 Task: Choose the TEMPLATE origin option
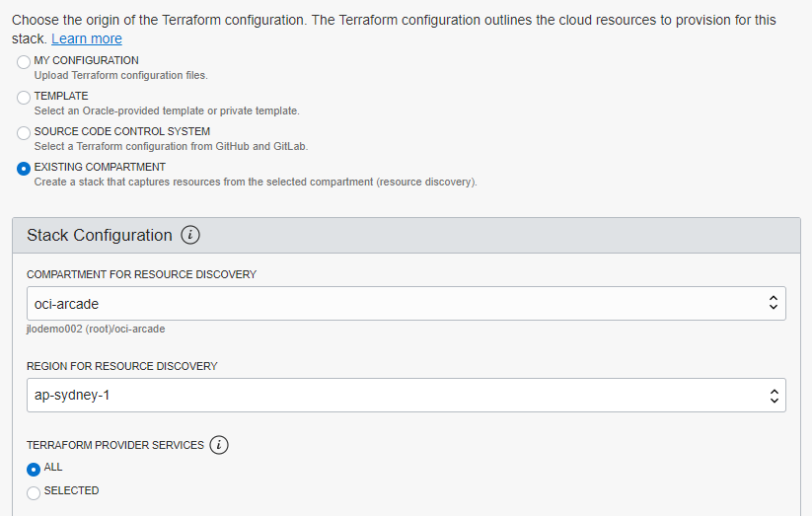tap(24, 98)
